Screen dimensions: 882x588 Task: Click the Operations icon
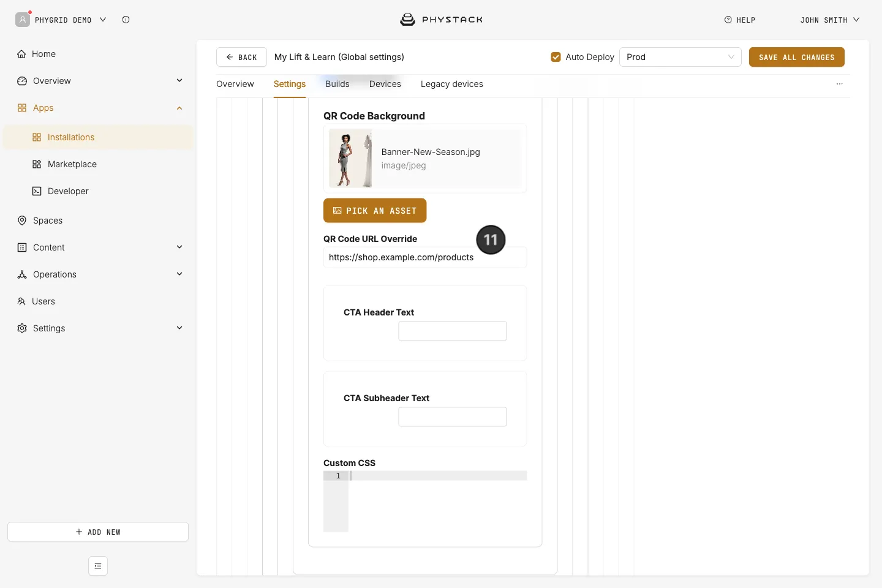(22, 274)
